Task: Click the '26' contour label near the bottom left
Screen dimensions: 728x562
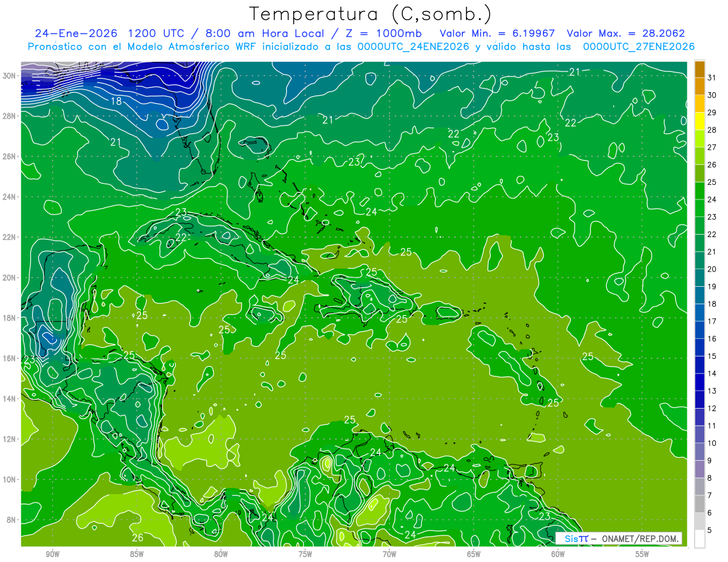Action: click(x=138, y=538)
